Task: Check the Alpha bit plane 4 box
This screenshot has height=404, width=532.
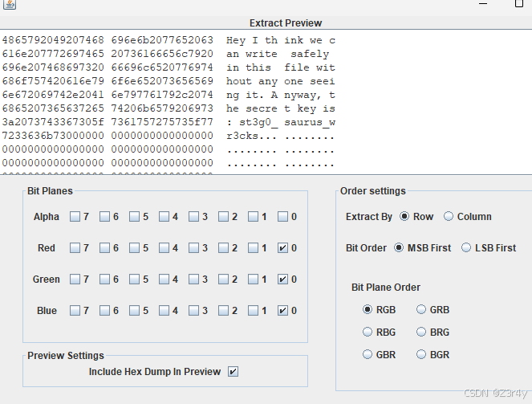Action: pyautogui.click(x=164, y=217)
